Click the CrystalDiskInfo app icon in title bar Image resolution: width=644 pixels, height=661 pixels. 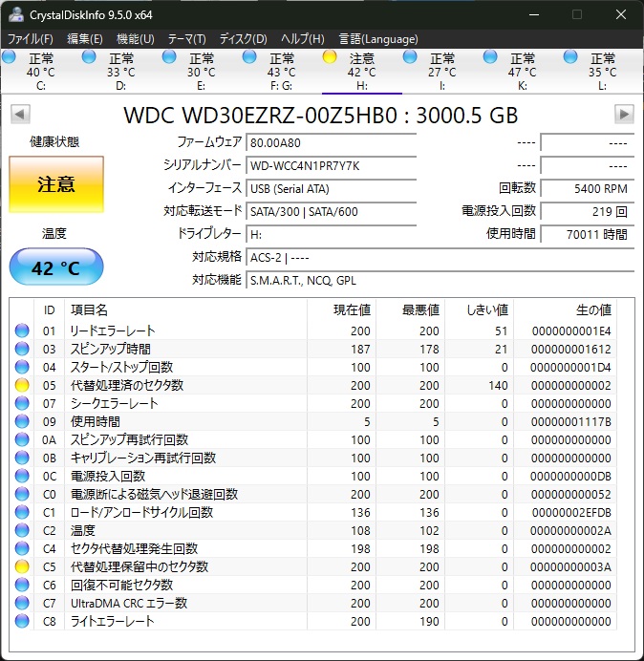coord(16,14)
